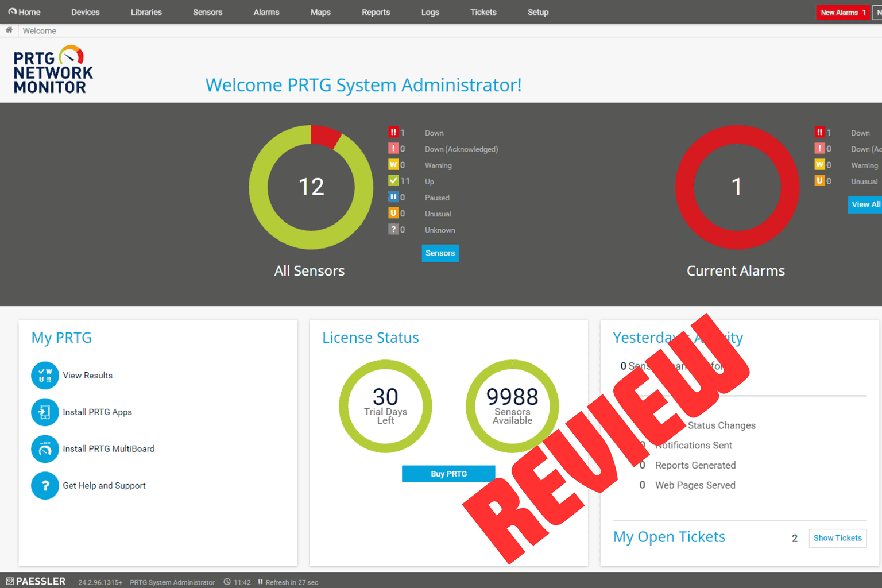The width and height of the screenshot is (882, 588).
Task: Click the red New Alarms indicator
Action: click(x=842, y=12)
